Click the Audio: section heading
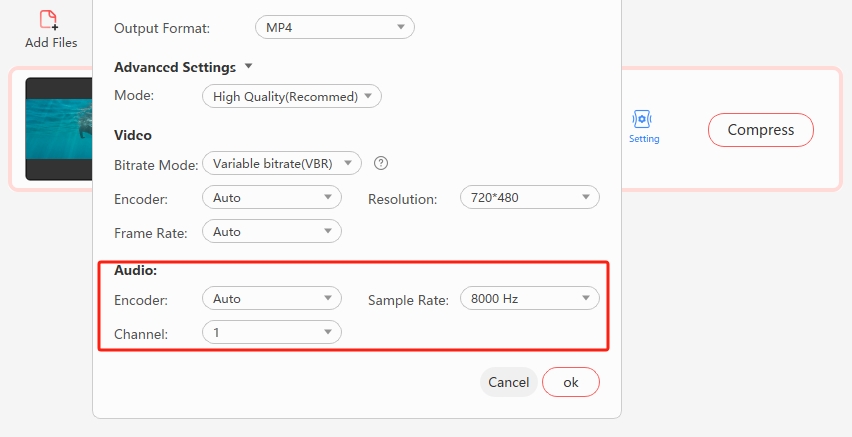852x437 pixels. (x=135, y=270)
